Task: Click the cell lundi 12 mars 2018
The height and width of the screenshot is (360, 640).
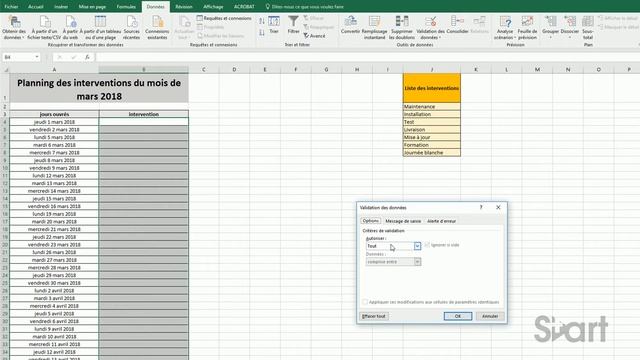Action: click(x=54, y=176)
